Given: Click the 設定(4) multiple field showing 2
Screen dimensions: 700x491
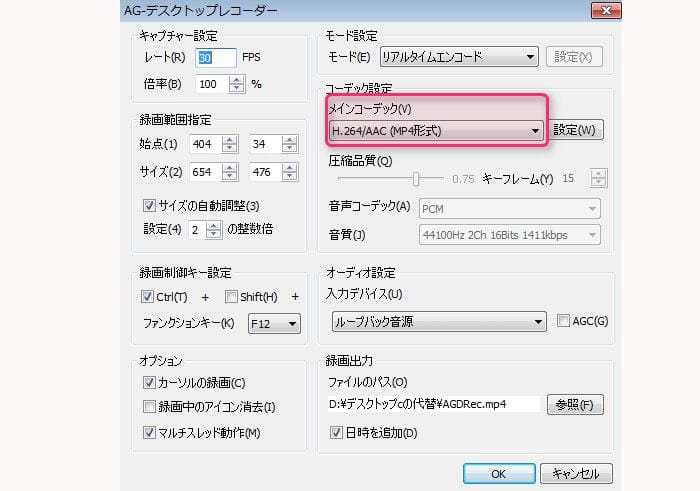Looking at the screenshot, I should click(197, 230).
